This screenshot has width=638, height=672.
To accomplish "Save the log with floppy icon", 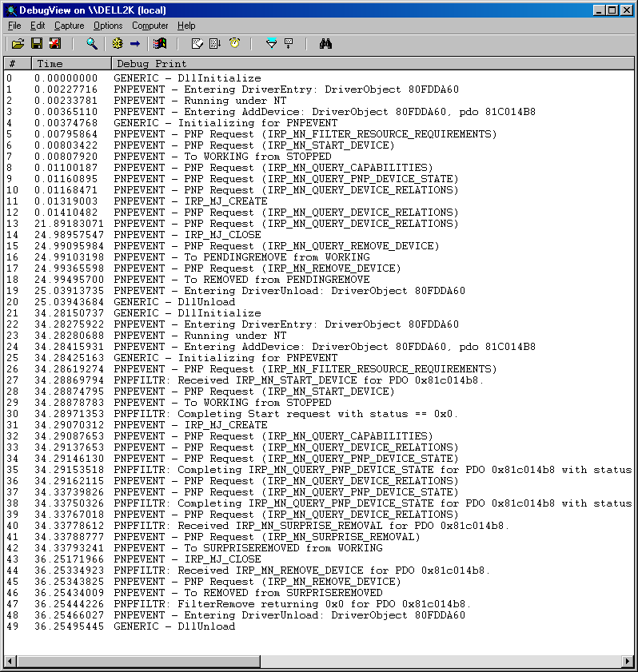I will tap(37, 43).
